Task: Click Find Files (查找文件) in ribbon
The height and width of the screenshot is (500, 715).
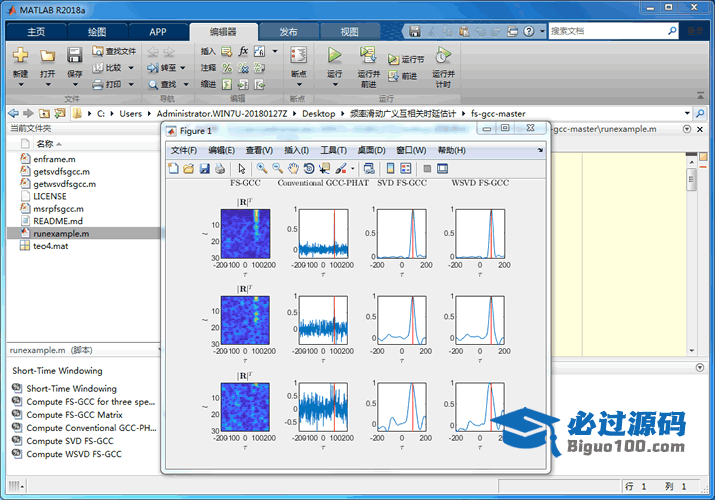Action: tap(114, 51)
